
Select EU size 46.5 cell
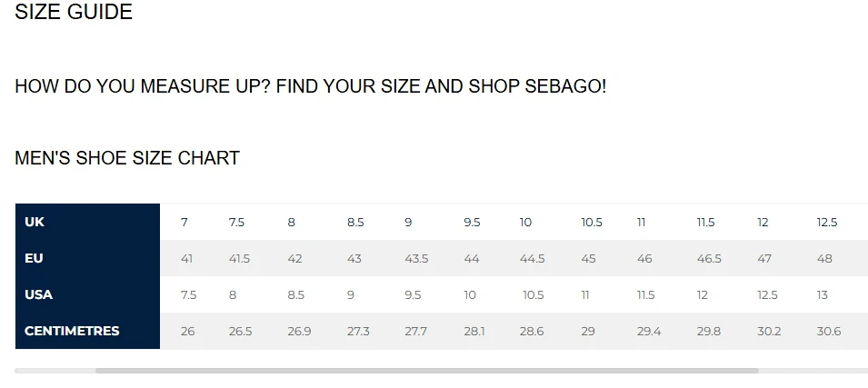click(709, 258)
